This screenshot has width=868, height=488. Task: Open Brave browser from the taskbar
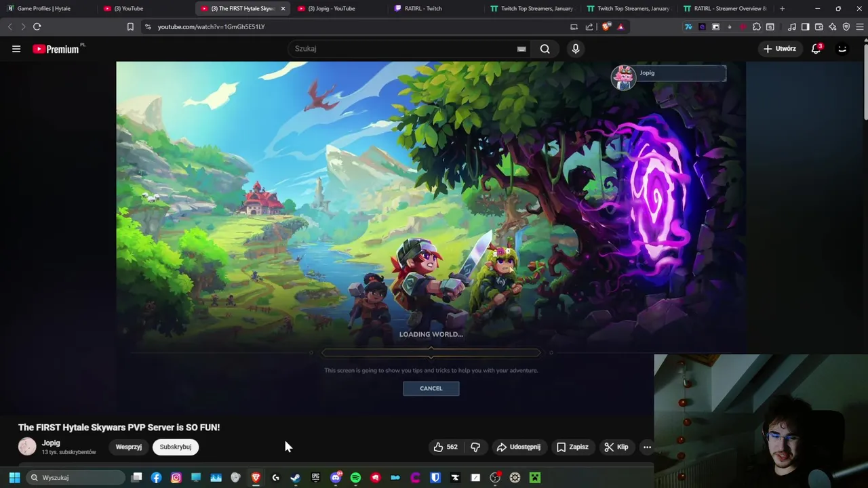tap(256, 477)
